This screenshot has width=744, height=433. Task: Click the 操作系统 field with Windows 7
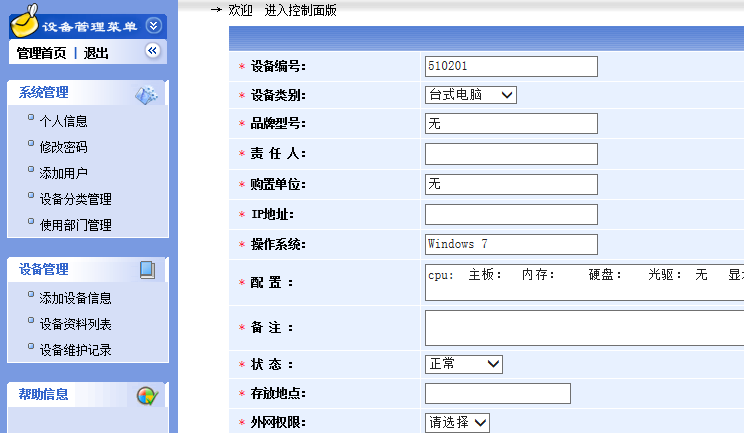click(x=511, y=245)
